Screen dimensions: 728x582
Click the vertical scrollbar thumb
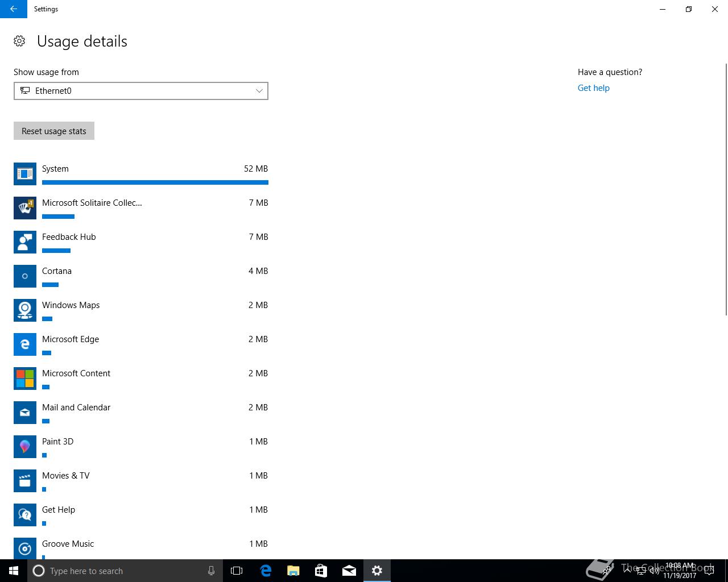pyautogui.click(x=726, y=189)
